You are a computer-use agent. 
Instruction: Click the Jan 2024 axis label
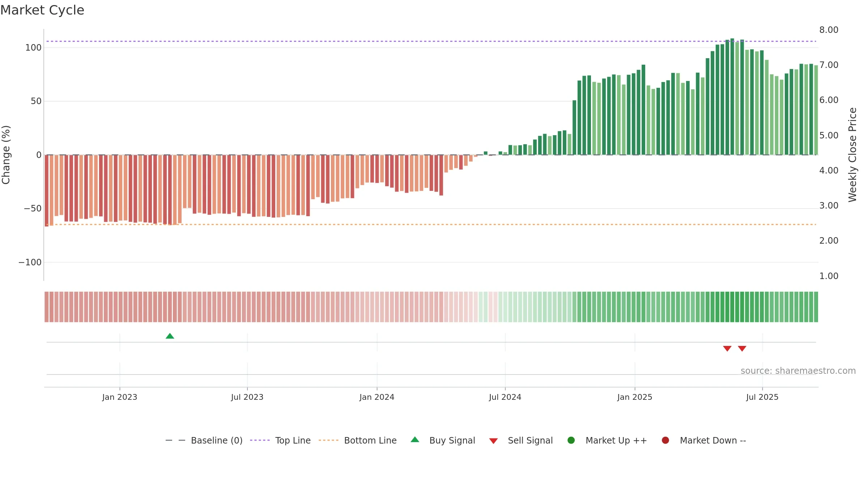coord(377,397)
